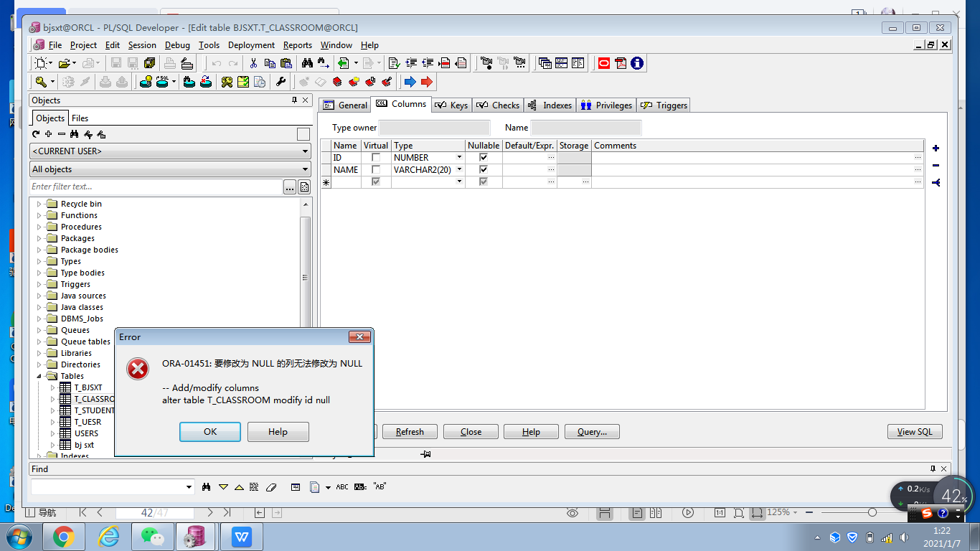The height and width of the screenshot is (551, 980).
Task: Click the blue minus to delete a column
Action: pyautogui.click(x=936, y=165)
